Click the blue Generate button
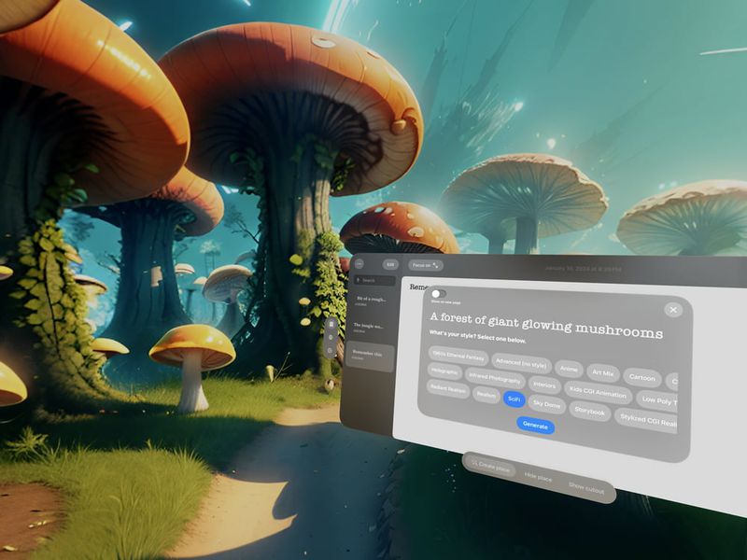This screenshot has height=560, width=747. [536, 425]
